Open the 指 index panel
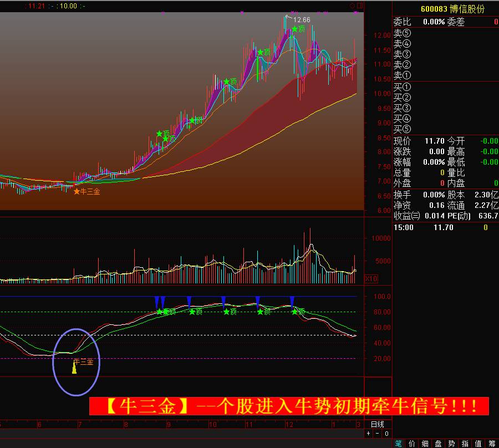The height and width of the screenshot is (448, 499). pyautogui.click(x=465, y=444)
